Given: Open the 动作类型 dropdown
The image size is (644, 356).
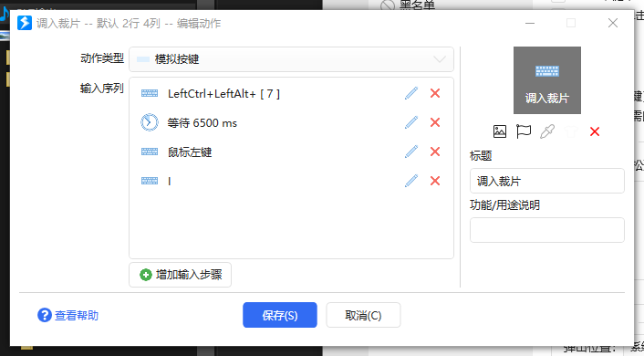Looking at the screenshot, I should click(291, 59).
